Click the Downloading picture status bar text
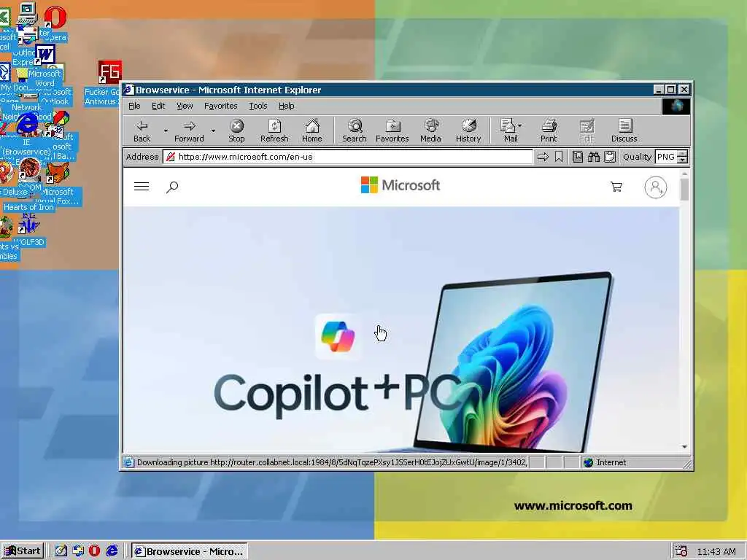The width and height of the screenshot is (747, 560). click(332, 462)
